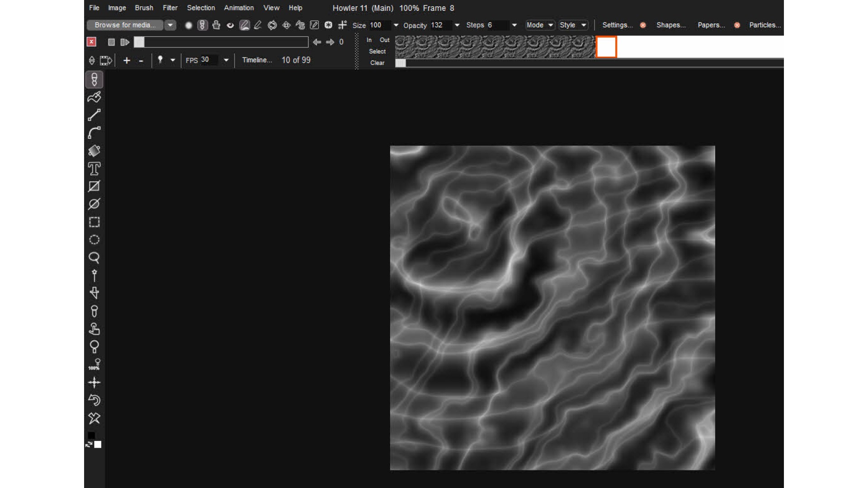Viewport: 868px width, 488px height.
Task: Open the Mode dropdown
Action: pyautogui.click(x=540, y=25)
